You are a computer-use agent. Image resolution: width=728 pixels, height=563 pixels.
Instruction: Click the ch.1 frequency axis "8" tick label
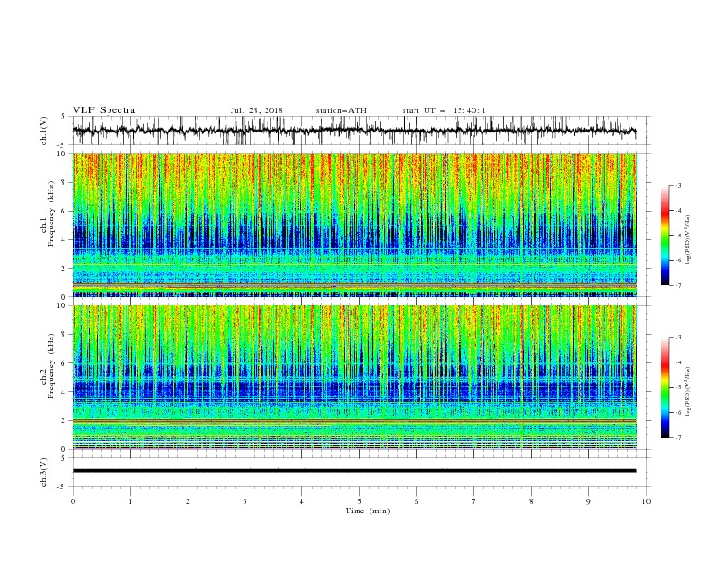tap(63, 182)
